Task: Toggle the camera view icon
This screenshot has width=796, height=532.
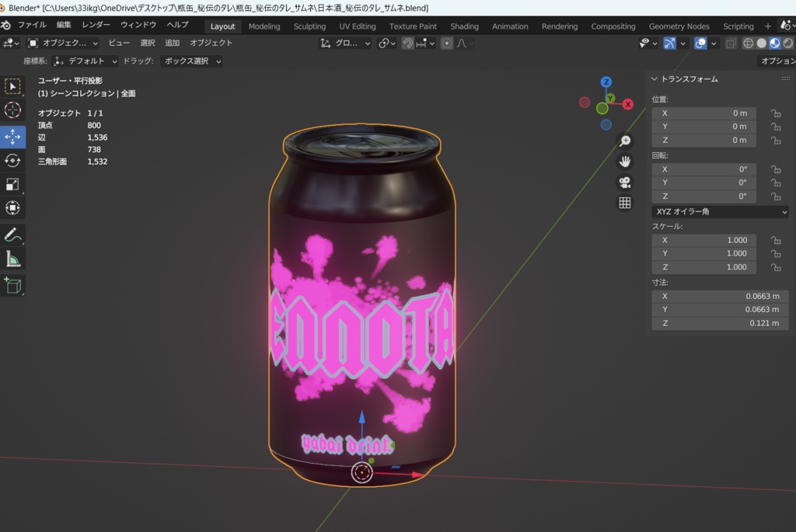Action: [625, 183]
